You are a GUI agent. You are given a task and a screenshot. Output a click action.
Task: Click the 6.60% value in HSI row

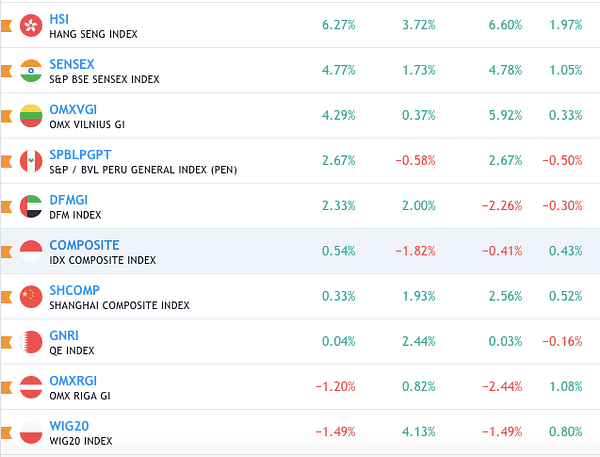(505, 25)
